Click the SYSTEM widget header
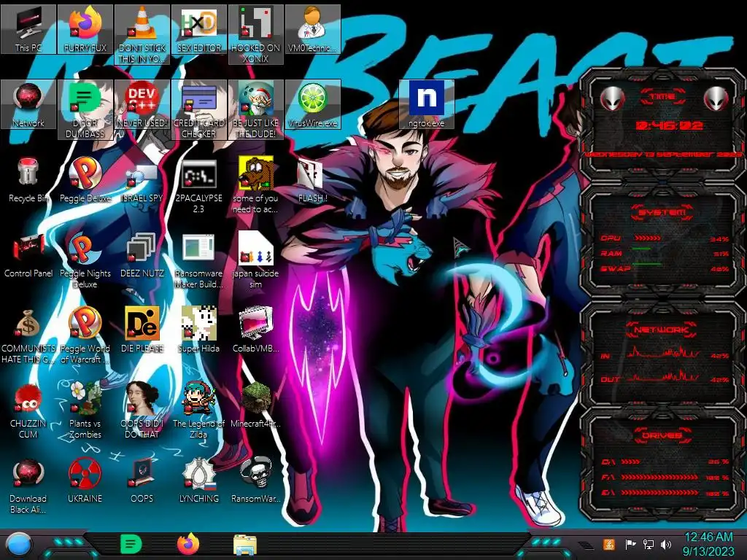This screenshot has width=747, height=560. [x=662, y=212]
